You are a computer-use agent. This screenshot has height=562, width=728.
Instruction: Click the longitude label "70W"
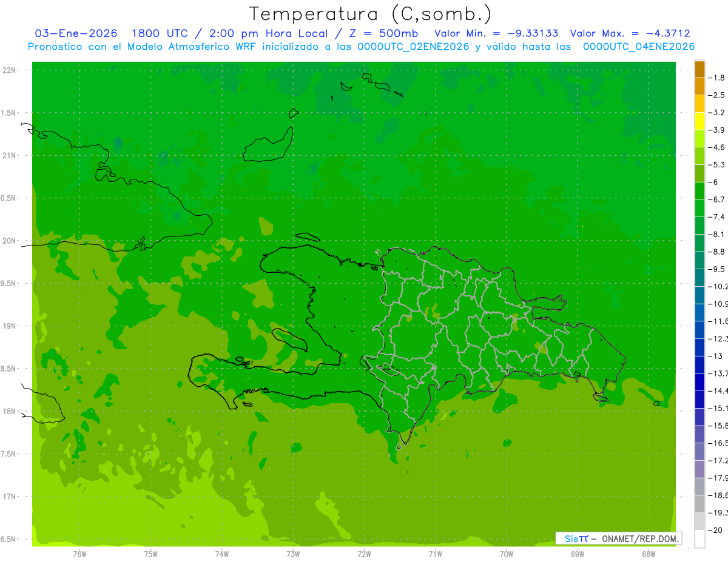[x=507, y=554]
